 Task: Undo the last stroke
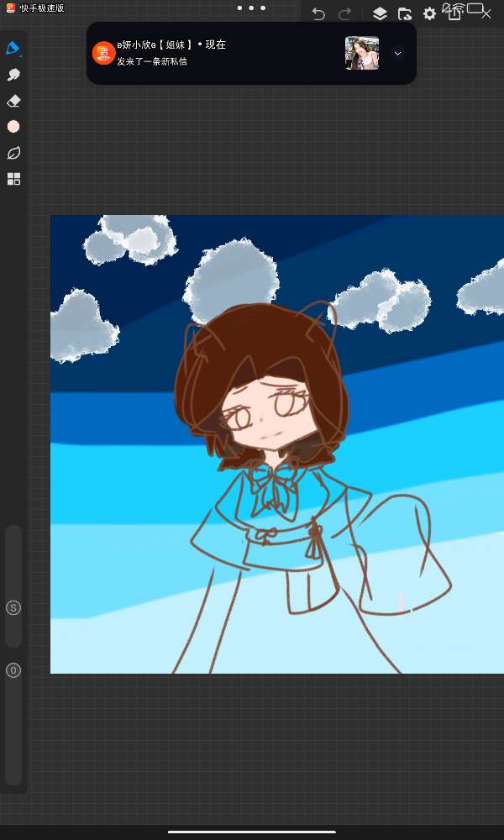(x=318, y=13)
